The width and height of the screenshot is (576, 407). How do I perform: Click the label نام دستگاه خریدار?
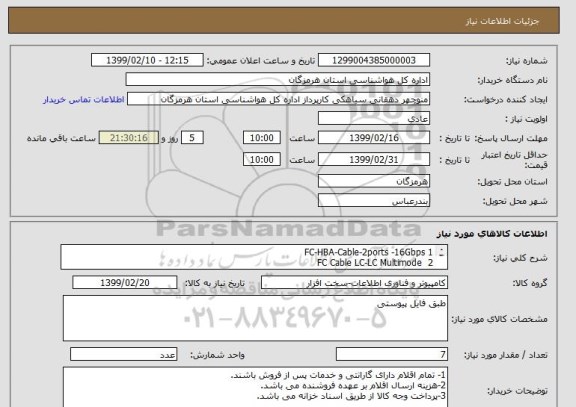(x=512, y=80)
